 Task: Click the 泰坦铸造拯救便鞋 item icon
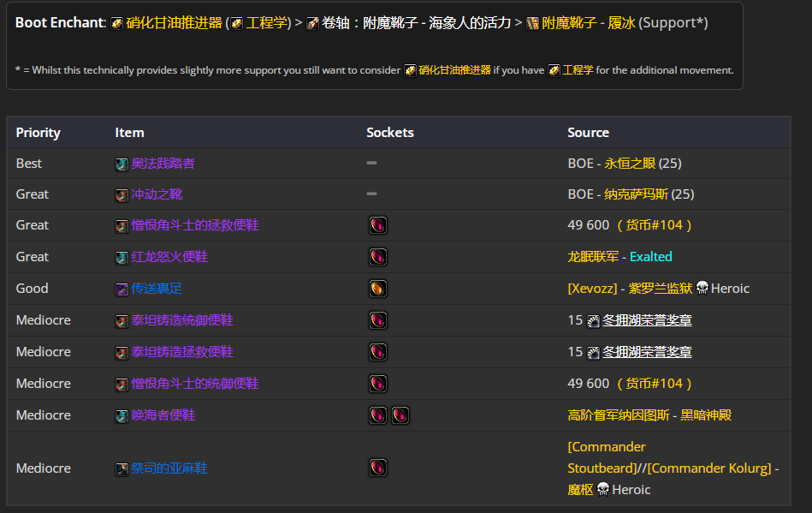click(122, 353)
